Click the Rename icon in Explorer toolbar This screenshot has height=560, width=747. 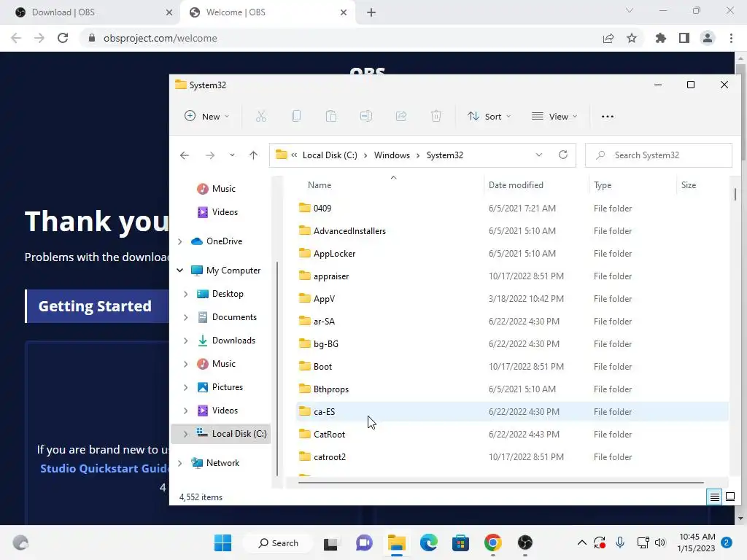click(366, 116)
